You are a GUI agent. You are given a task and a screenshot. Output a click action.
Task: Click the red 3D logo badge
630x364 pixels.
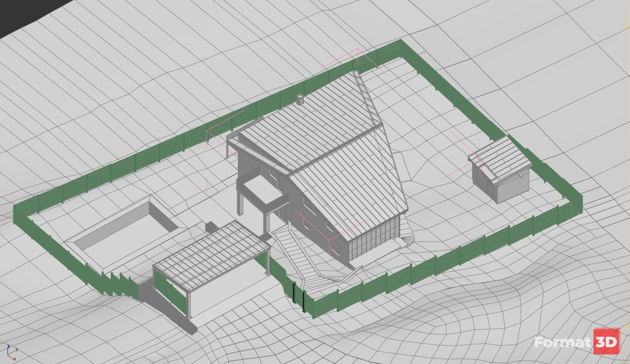(606, 341)
